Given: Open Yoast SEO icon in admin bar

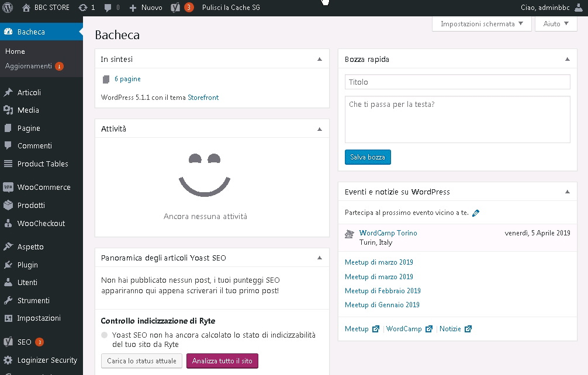Looking at the screenshot, I should click(x=175, y=8).
